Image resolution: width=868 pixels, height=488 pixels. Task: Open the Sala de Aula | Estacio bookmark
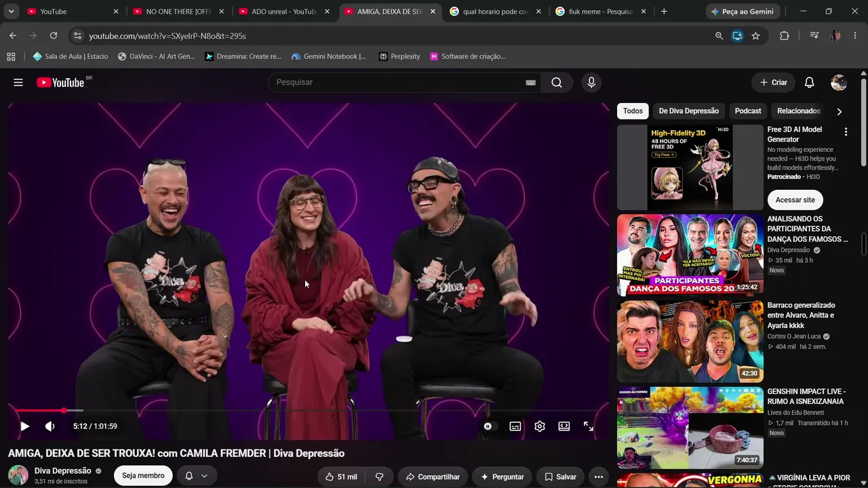click(71, 56)
